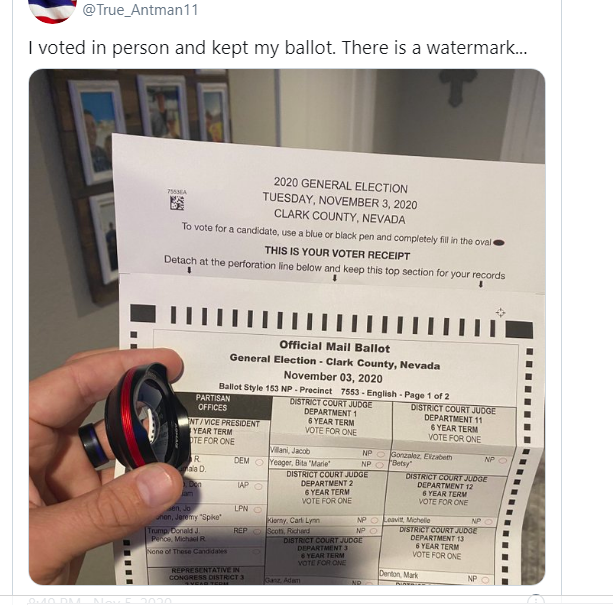Click the cross hanging on the wall
The width and height of the screenshot is (613, 605).
[457, 87]
